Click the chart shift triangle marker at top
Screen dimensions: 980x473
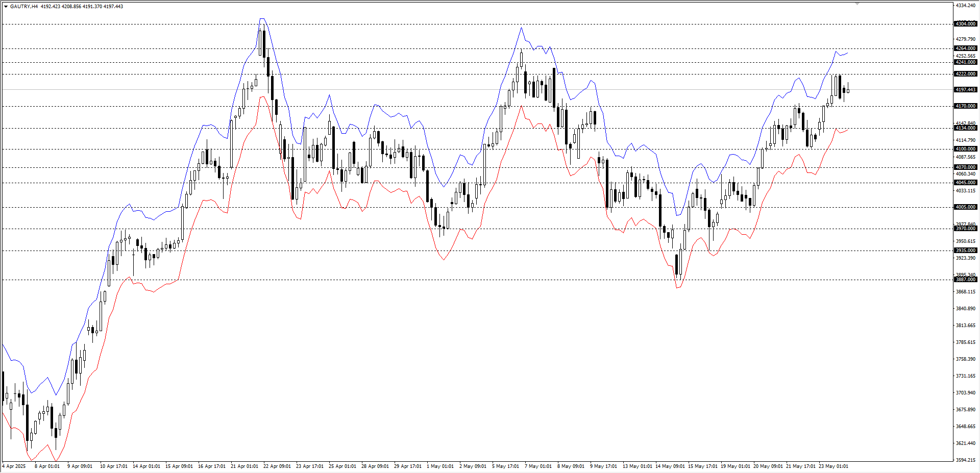click(x=857, y=4)
